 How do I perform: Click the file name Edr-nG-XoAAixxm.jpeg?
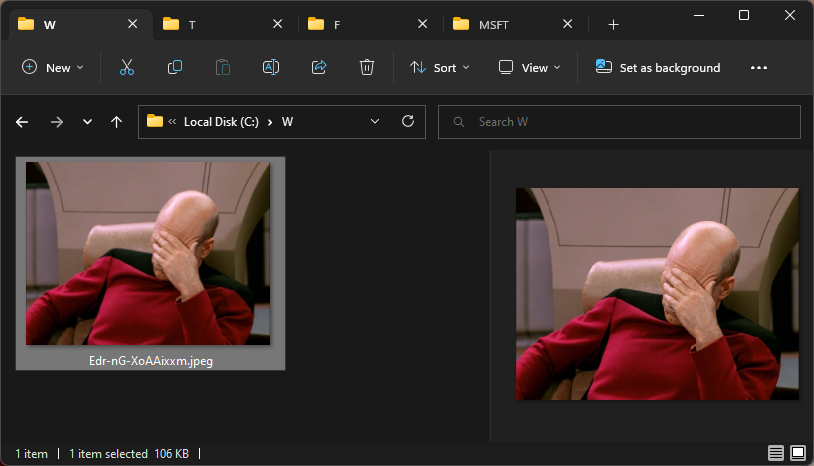click(x=151, y=361)
